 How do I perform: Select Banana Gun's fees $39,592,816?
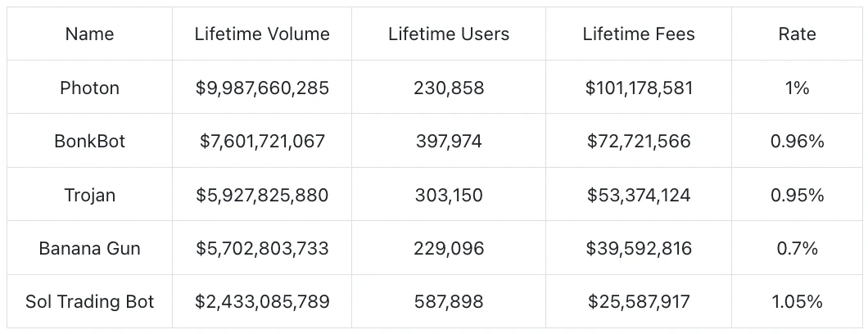(x=639, y=249)
